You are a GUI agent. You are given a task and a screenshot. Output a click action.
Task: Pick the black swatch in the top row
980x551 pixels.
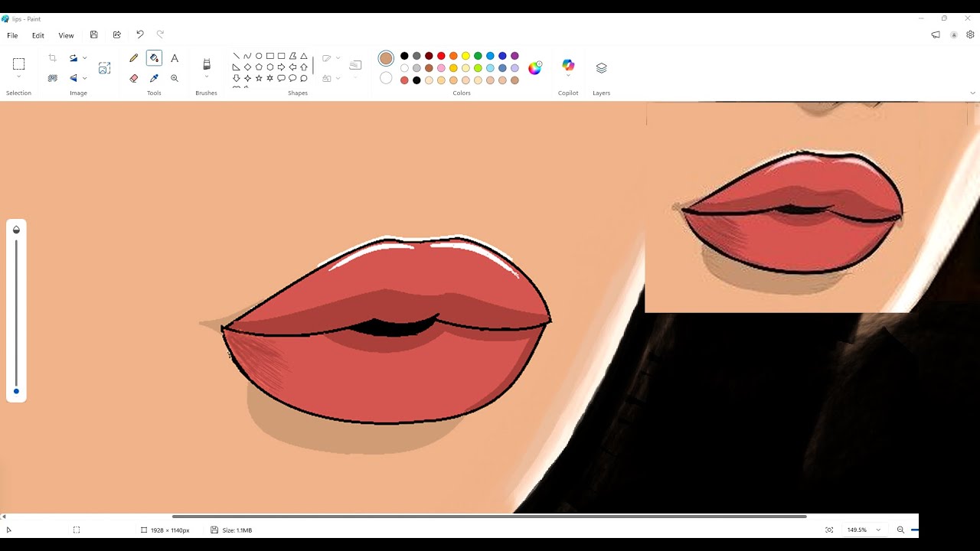pos(404,56)
